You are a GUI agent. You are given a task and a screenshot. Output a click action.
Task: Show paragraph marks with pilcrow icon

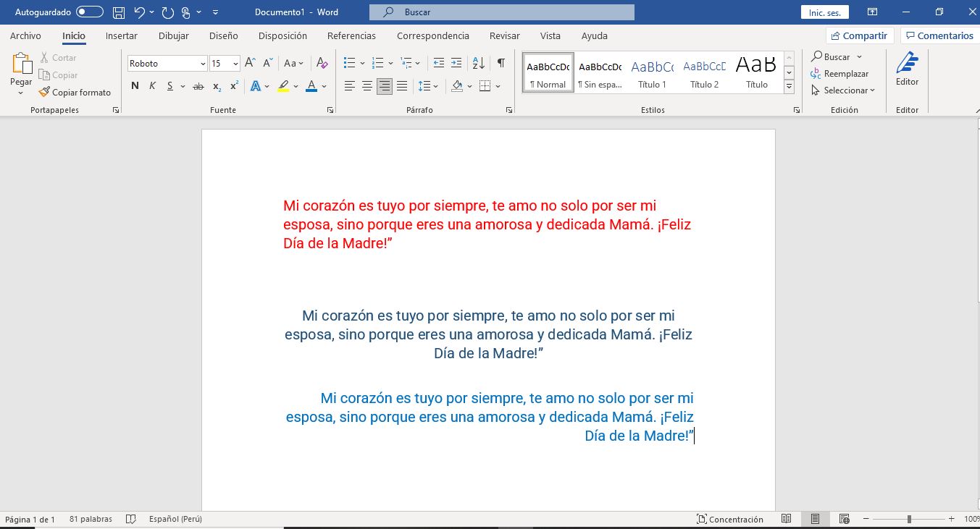501,63
